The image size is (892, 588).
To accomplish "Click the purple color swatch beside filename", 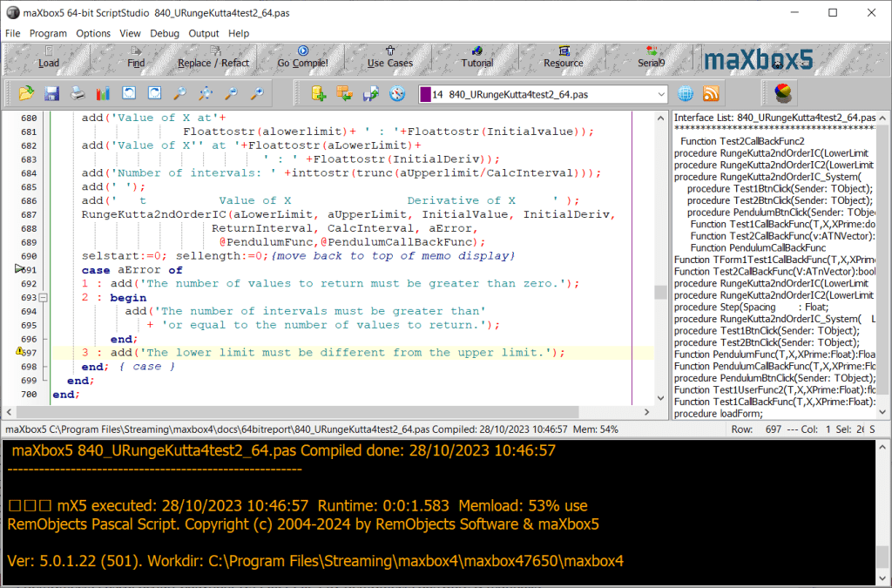I will pos(425,94).
